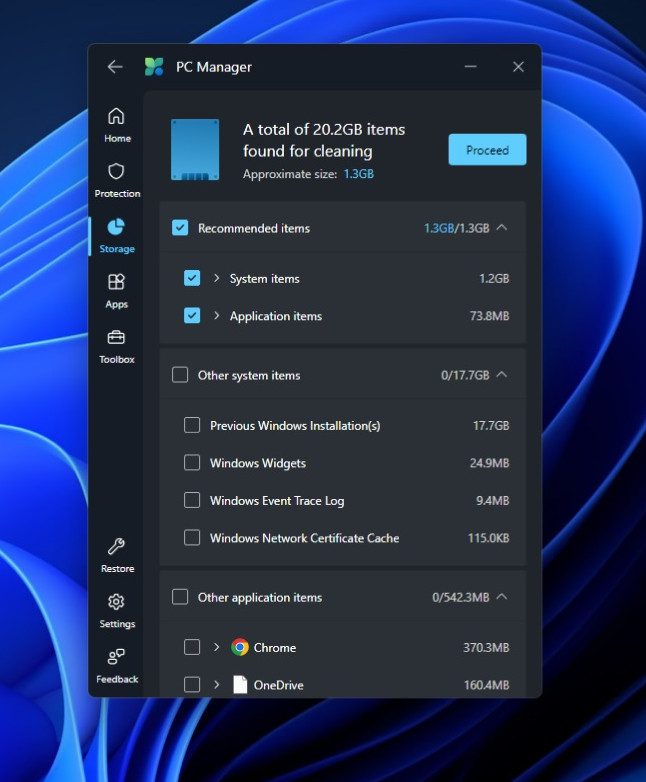Check the Chrome checkbox

(x=192, y=647)
